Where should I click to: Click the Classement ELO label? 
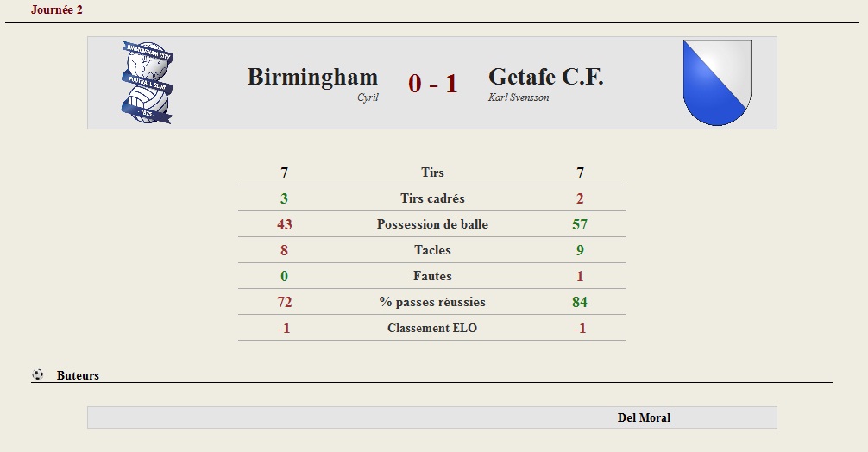432,328
